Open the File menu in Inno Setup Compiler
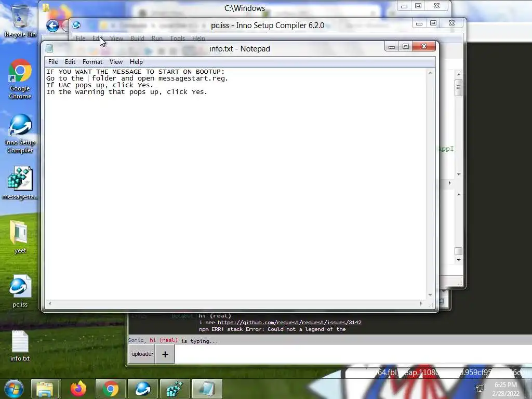The width and height of the screenshot is (532, 399). coord(81,38)
